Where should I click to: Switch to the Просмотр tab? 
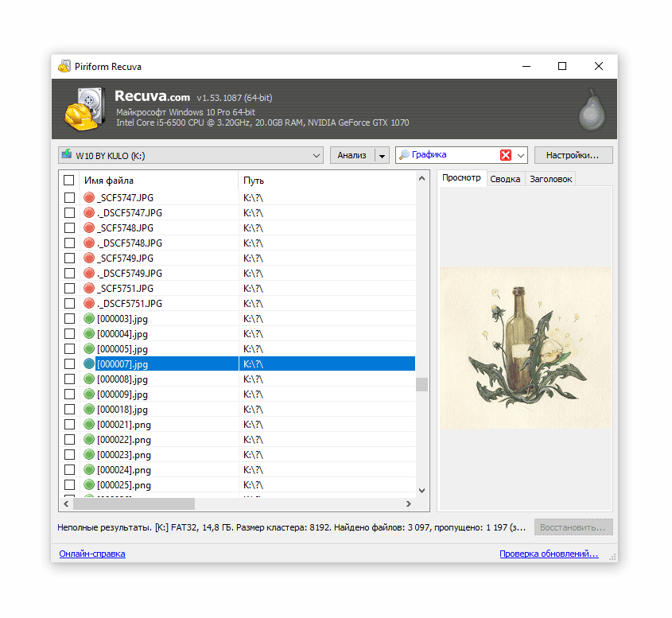[x=461, y=178]
